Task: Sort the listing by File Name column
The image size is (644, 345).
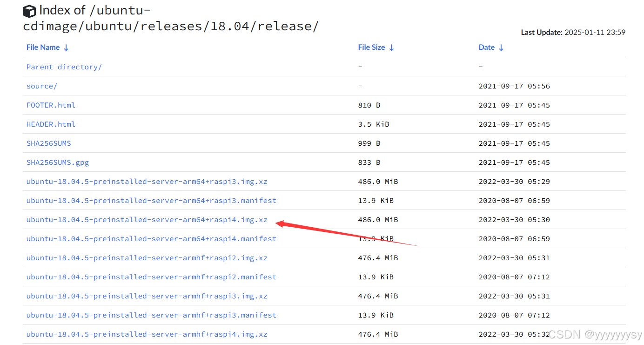Action: 47,47
